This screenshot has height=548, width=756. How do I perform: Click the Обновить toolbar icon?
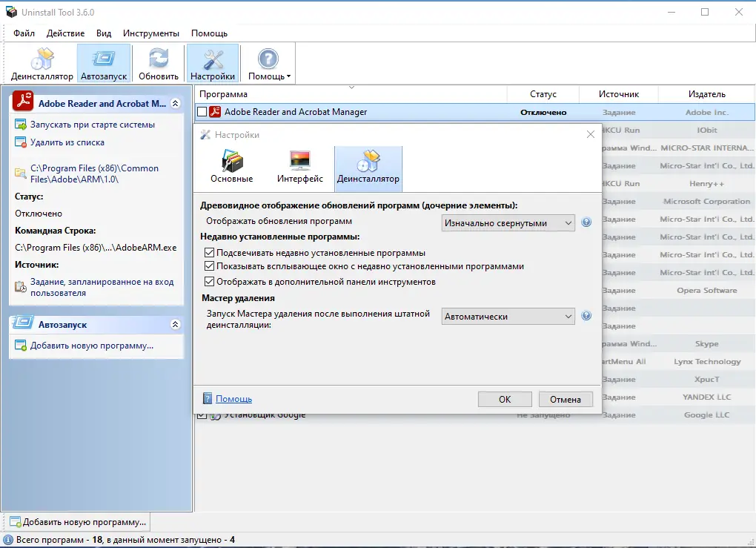click(x=159, y=65)
